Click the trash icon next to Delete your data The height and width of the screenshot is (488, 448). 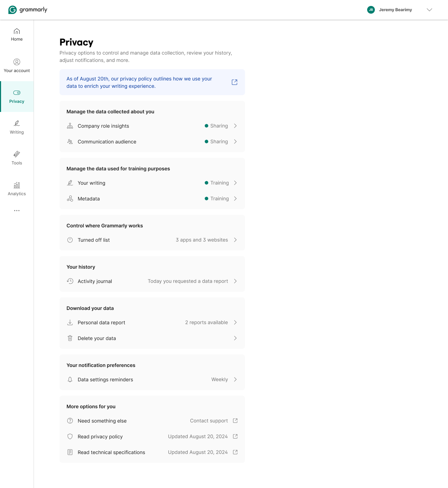(70, 338)
